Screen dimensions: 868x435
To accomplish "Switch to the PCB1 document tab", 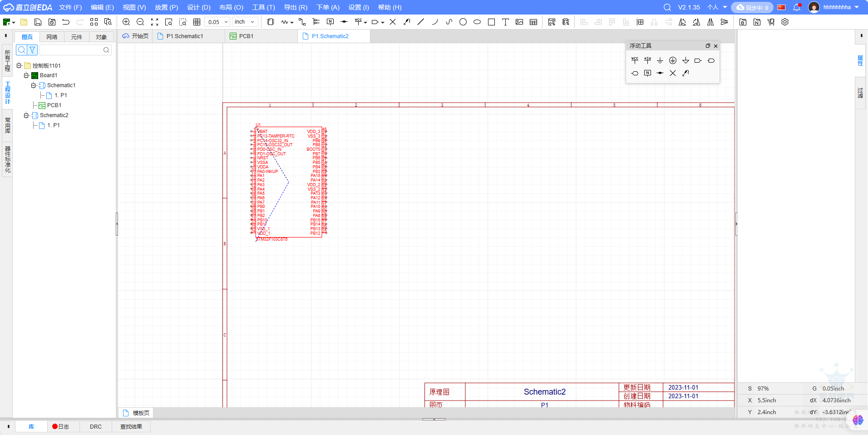I will [x=246, y=36].
